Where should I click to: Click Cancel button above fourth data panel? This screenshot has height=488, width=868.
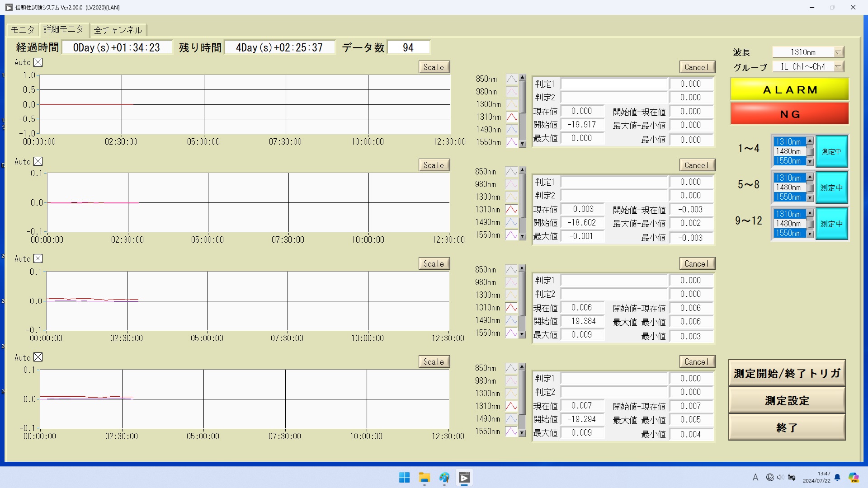click(697, 362)
